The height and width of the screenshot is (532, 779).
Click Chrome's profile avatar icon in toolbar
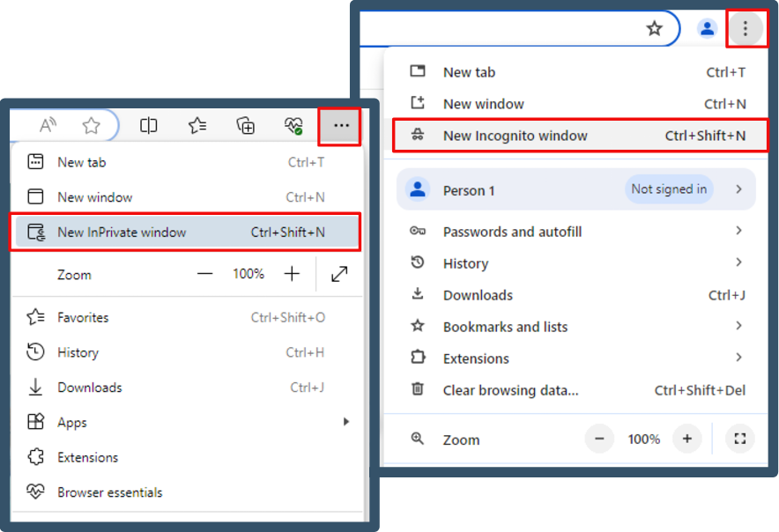click(x=707, y=29)
